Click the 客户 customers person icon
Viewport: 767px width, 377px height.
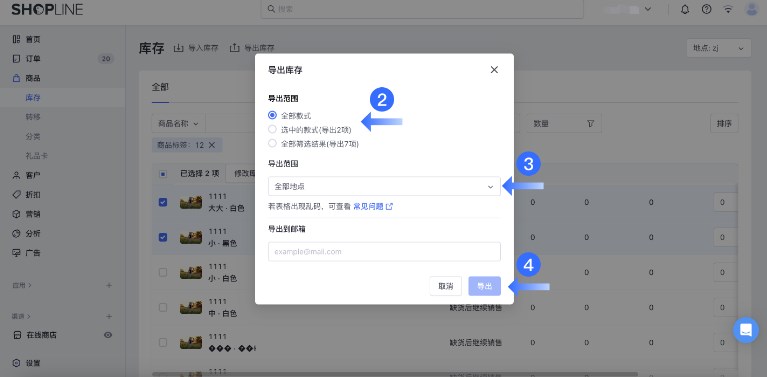pos(17,175)
